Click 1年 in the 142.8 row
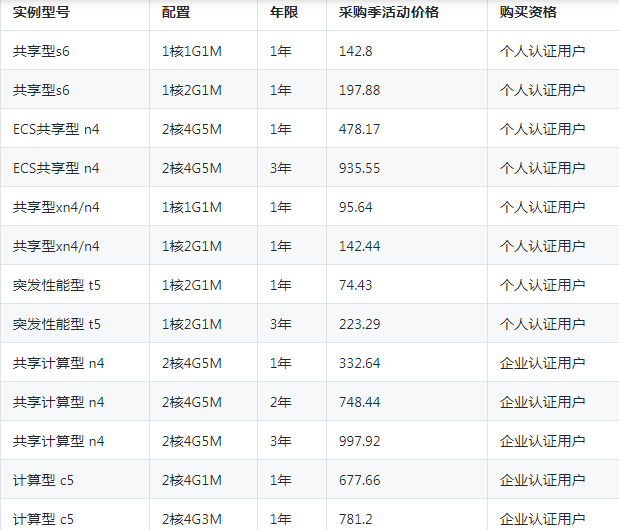619x530 pixels. (281, 51)
